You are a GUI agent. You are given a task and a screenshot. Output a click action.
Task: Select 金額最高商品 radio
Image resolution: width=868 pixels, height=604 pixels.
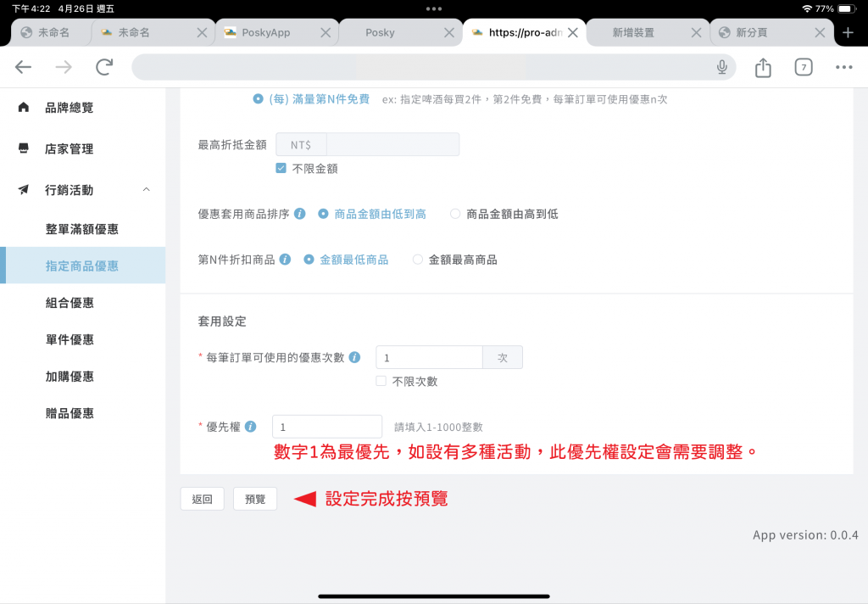pos(417,260)
